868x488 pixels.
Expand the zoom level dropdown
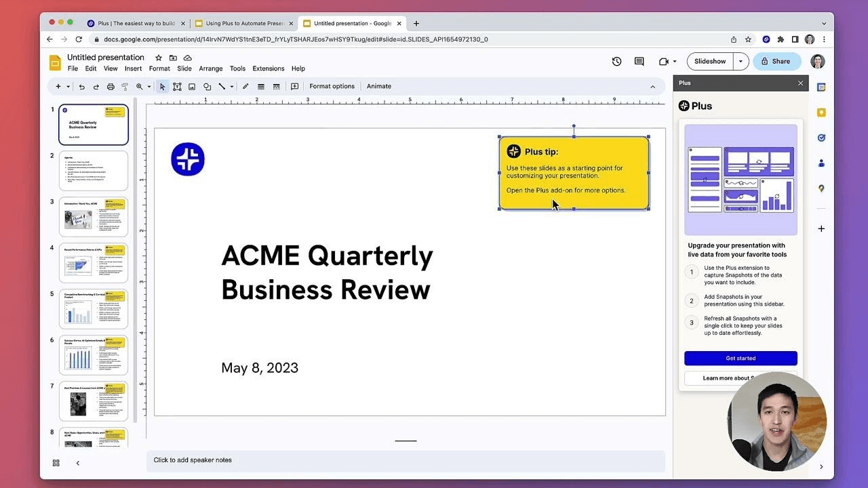point(149,87)
